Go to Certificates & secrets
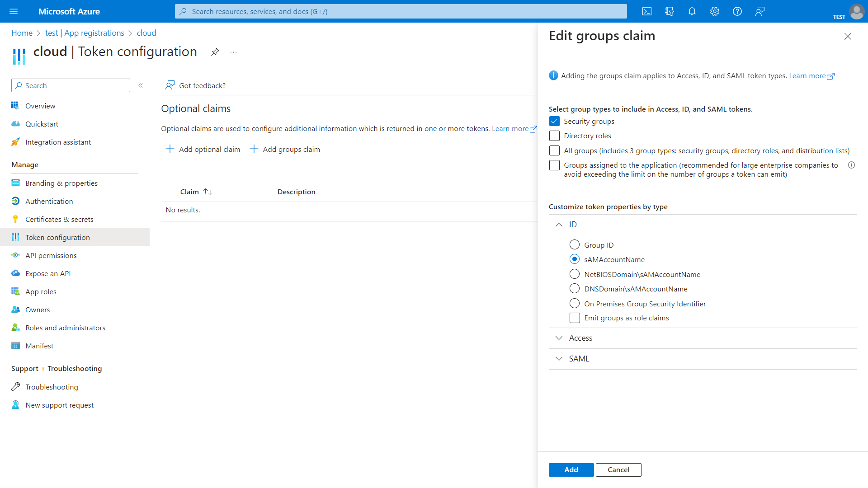 pos(59,219)
